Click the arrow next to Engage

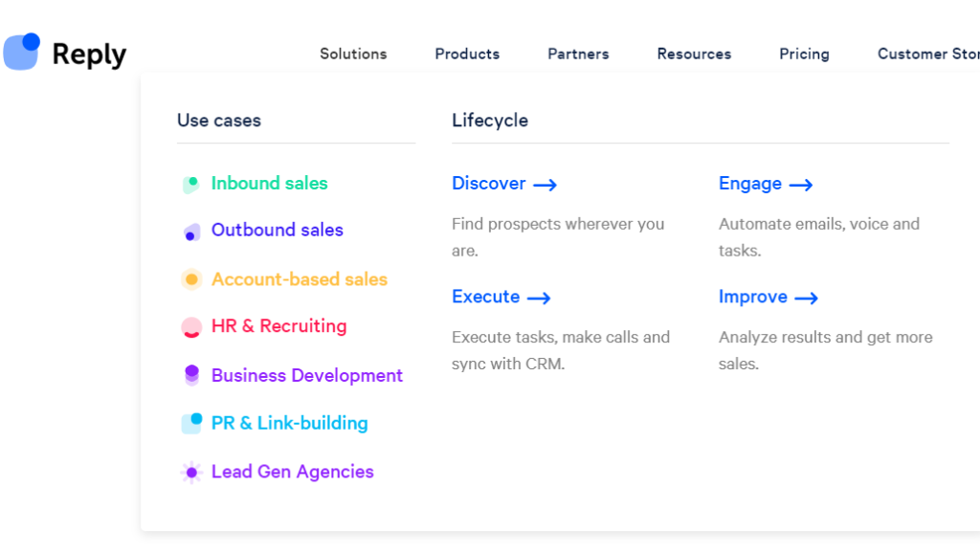click(x=801, y=185)
